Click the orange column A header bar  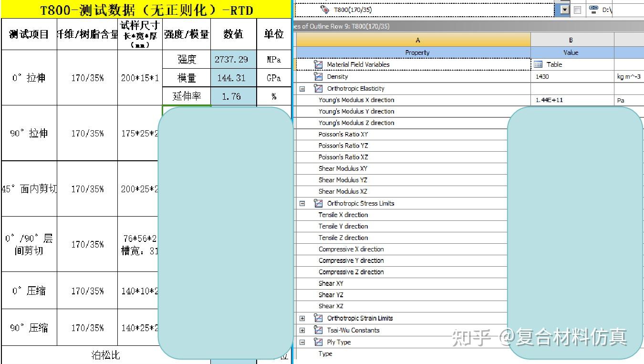point(417,39)
